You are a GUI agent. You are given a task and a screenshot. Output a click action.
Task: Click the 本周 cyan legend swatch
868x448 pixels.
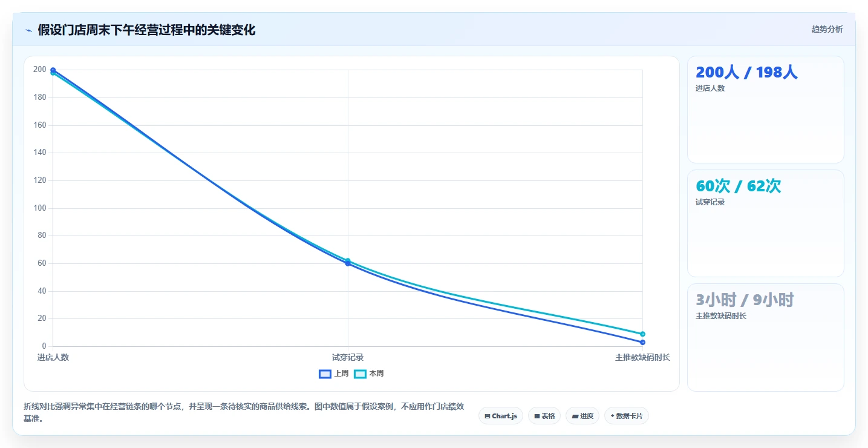click(360, 374)
